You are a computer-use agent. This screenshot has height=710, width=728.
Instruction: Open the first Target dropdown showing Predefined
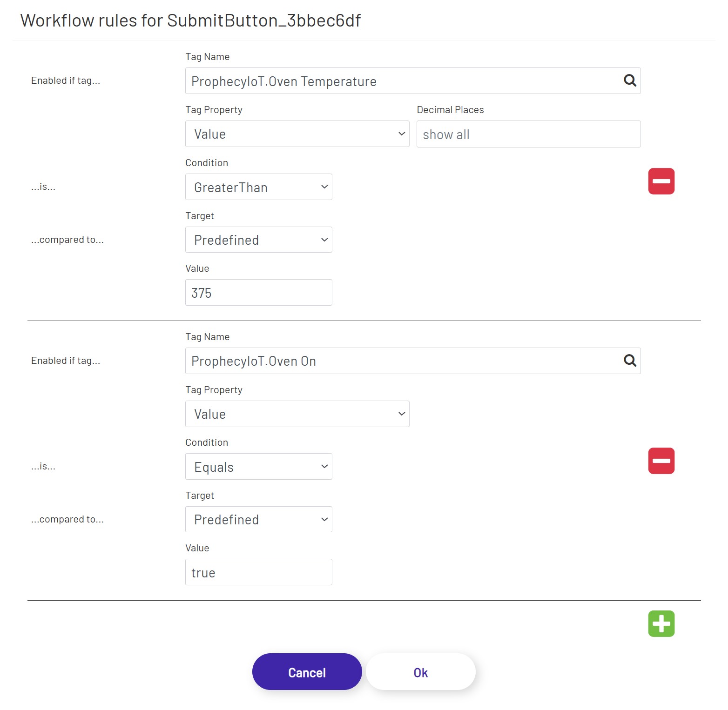[258, 240]
